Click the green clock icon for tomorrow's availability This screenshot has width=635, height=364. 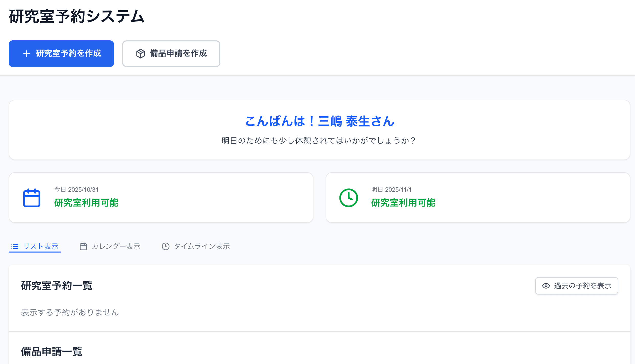point(349,197)
